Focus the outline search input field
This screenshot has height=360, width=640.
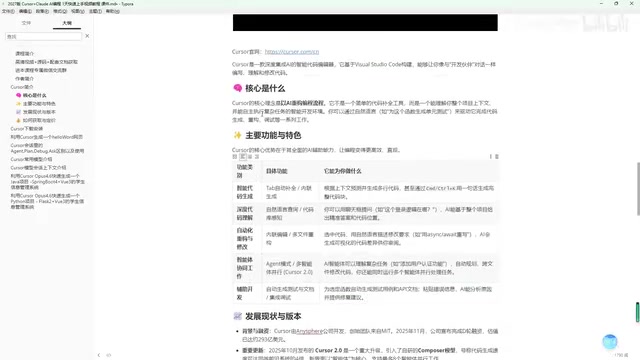tap(43, 36)
